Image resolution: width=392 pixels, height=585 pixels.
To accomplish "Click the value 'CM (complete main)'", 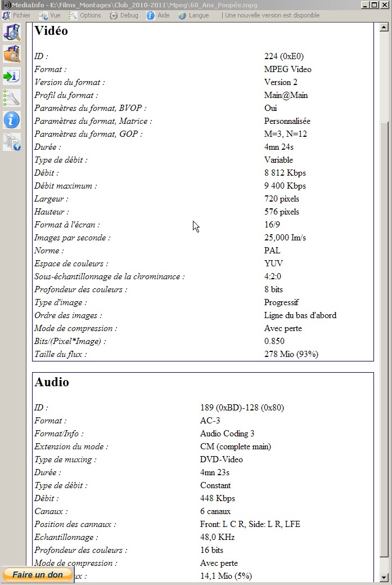I will point(236,446).
